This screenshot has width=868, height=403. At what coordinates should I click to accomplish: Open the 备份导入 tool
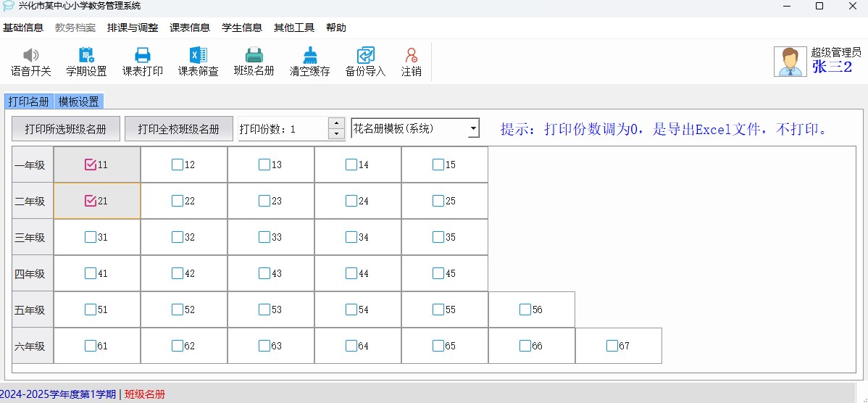tap(365, 56)
